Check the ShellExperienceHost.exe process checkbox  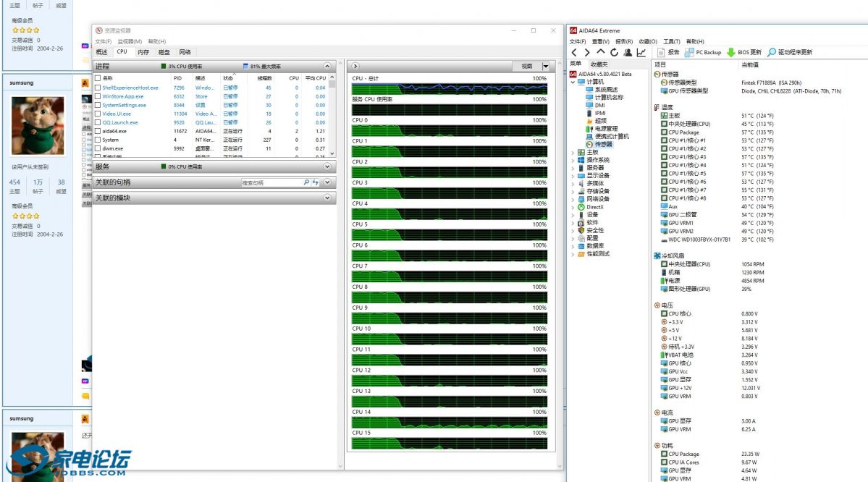[98, 88]
